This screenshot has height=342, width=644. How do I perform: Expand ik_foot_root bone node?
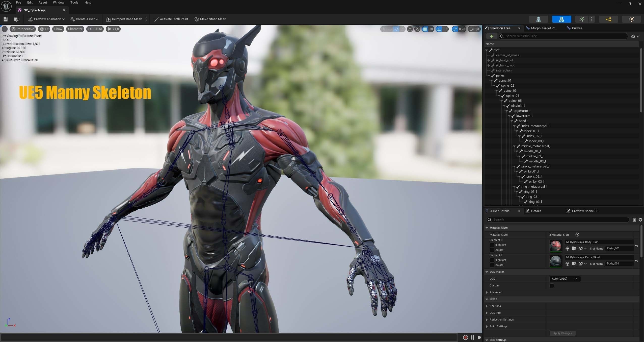(489, 60)
